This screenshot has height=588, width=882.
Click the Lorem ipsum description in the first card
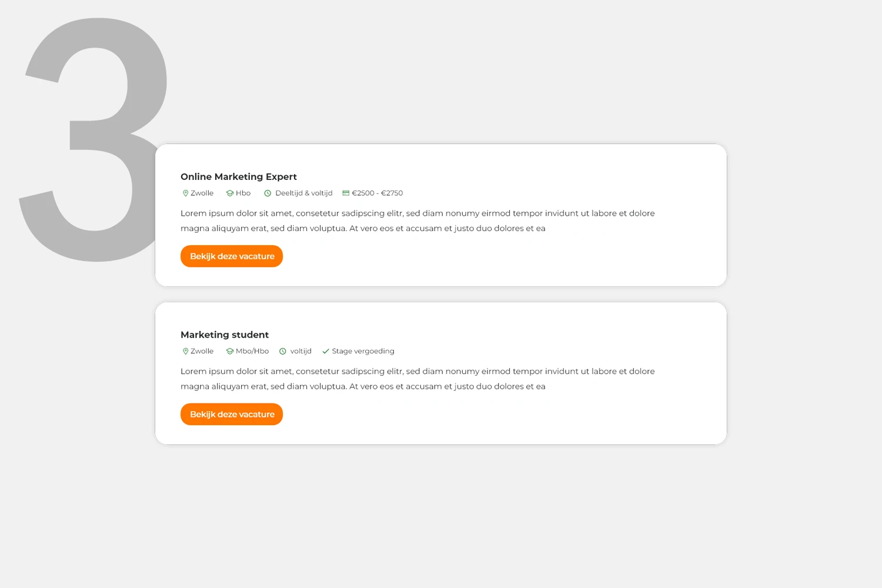pos(417,220)
